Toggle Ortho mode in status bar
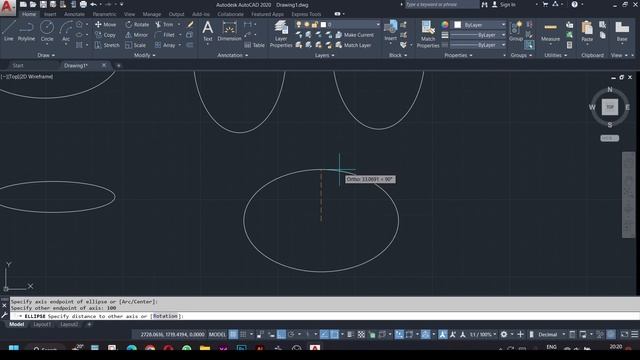The height and width of the screenshot is (360, 640). (281, 334)
